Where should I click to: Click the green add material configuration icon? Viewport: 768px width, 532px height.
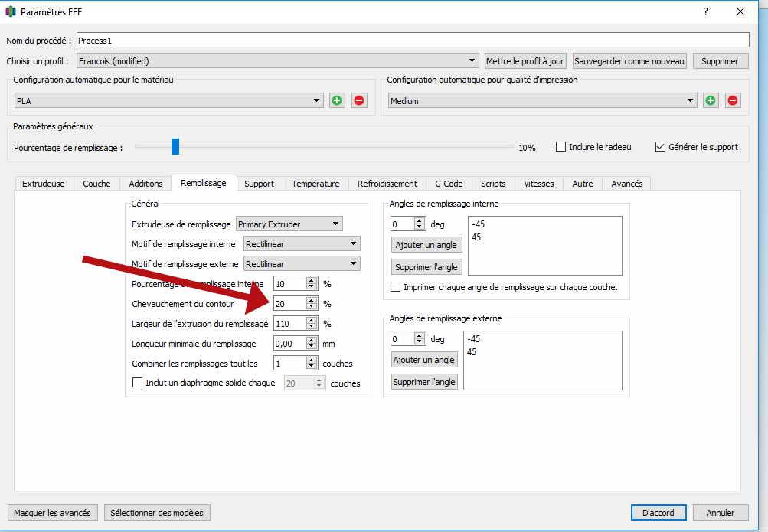(336, 100)
